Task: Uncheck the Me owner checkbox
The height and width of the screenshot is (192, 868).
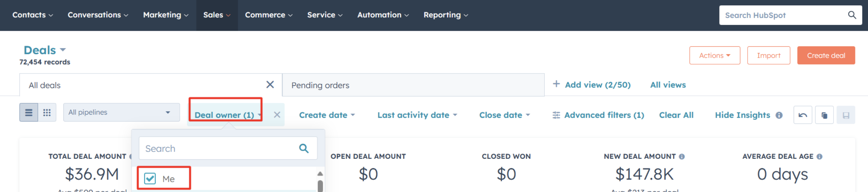Action: tap(150, 178)
